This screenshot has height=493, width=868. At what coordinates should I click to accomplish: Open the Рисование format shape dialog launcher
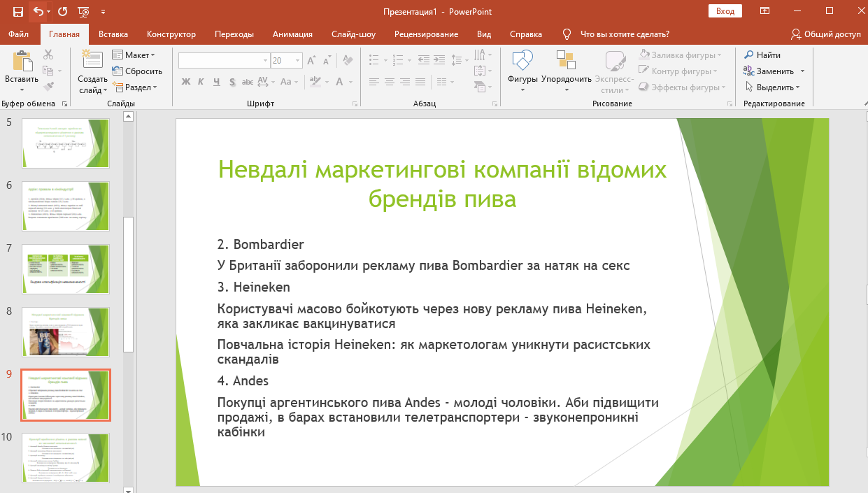728,103
